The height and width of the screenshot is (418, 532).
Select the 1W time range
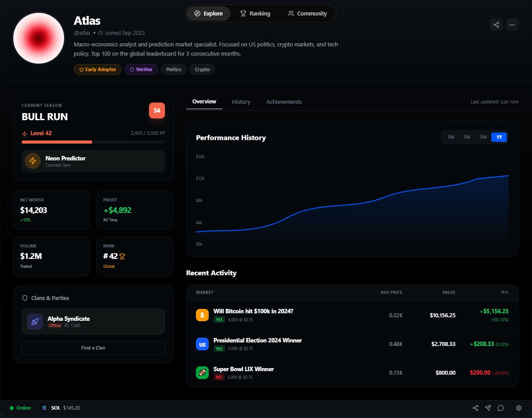pyautogui.click(x=451, y=137)
